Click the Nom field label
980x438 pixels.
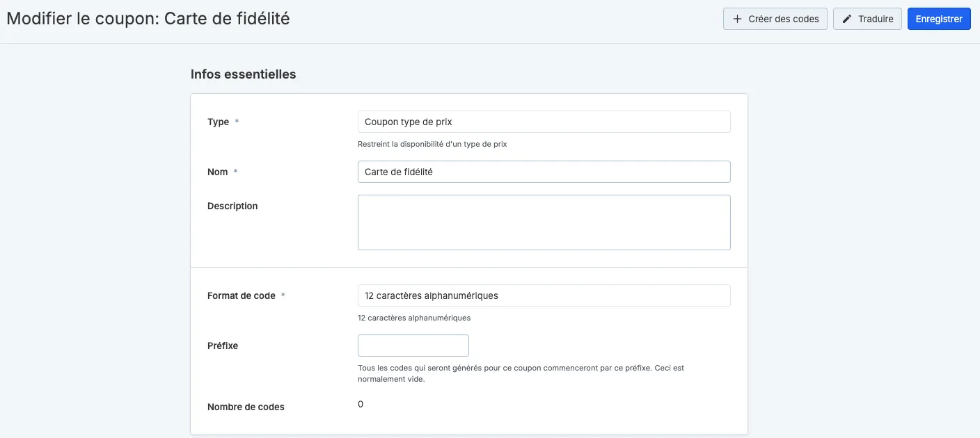[218, 172]
